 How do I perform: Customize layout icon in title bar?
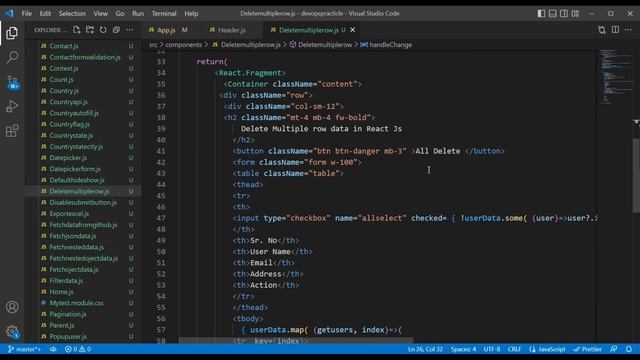[575, 13]
